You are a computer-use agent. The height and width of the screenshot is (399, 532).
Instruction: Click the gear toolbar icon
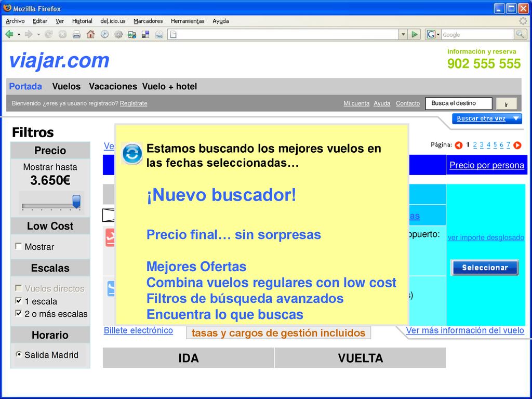pyautogui.click(x=118, y=34)
